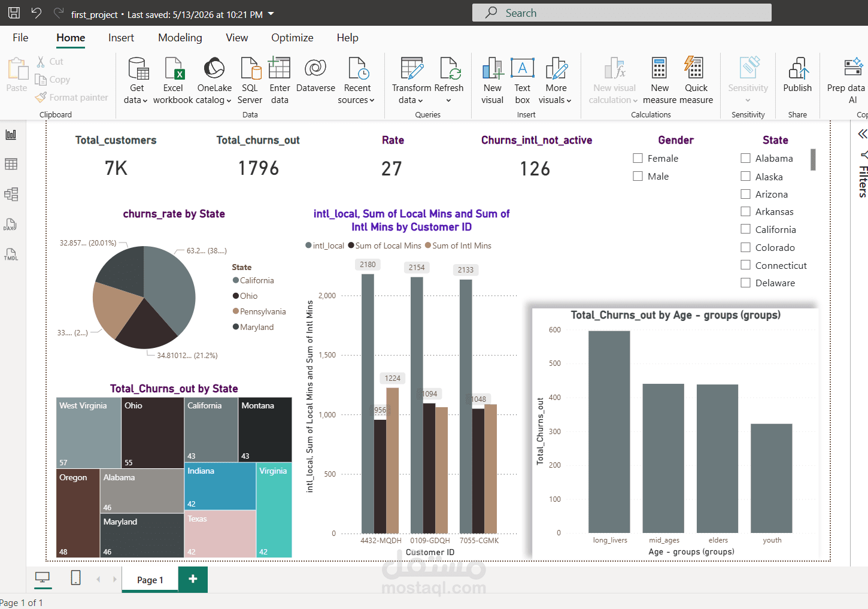This screenshot has width=868, height=609.
Task: Create a New measure
Action: click(x=660, y=81)
